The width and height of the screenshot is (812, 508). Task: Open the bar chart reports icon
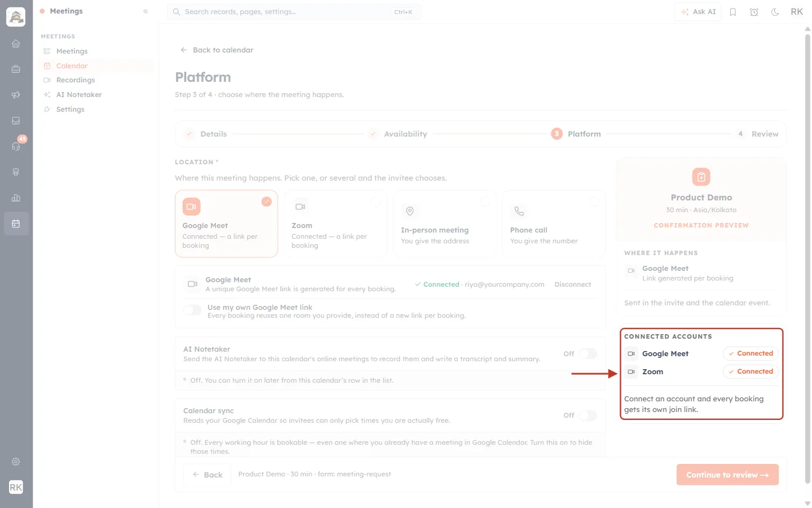click(x=16, y=198)
